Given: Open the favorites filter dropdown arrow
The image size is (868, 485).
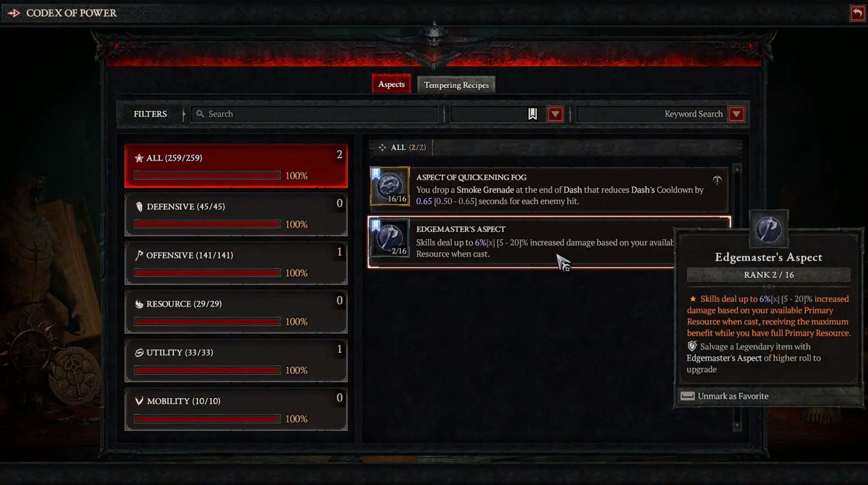Looking at the screenshot, I should click(555, 114).
